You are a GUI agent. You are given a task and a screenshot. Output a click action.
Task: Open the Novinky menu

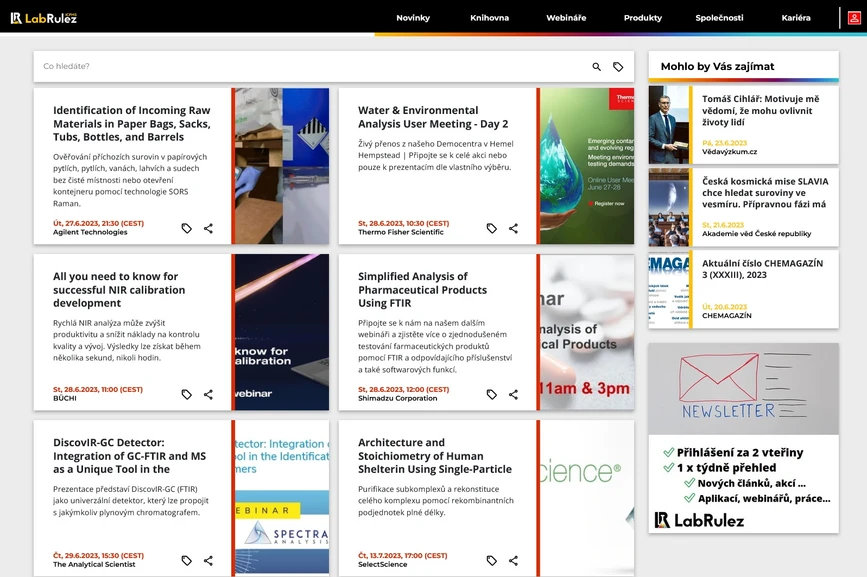click(x=413, y=18)
